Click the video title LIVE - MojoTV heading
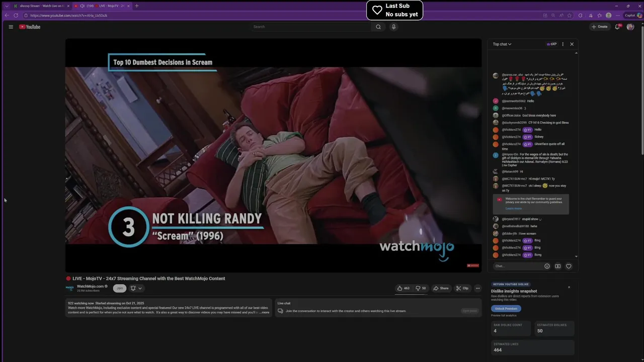Viewport: 644px width, 362px height. (148, 278)
